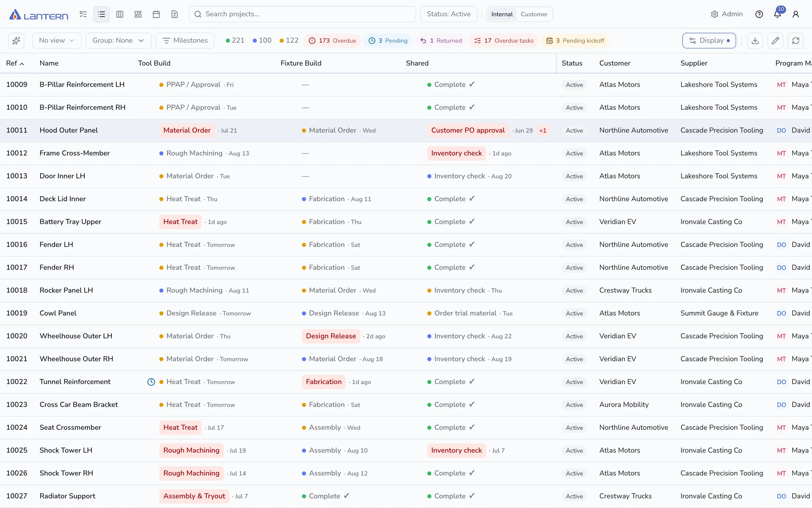Toggle the 173 Overdue filter chip
The height and width of the screenshot is (508, 812).
click(332, 41)
